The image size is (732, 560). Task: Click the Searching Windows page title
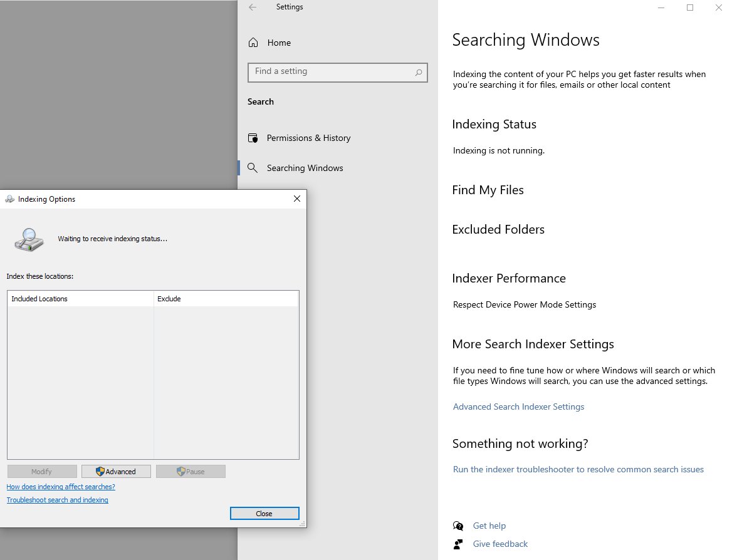tap(526, 39)
